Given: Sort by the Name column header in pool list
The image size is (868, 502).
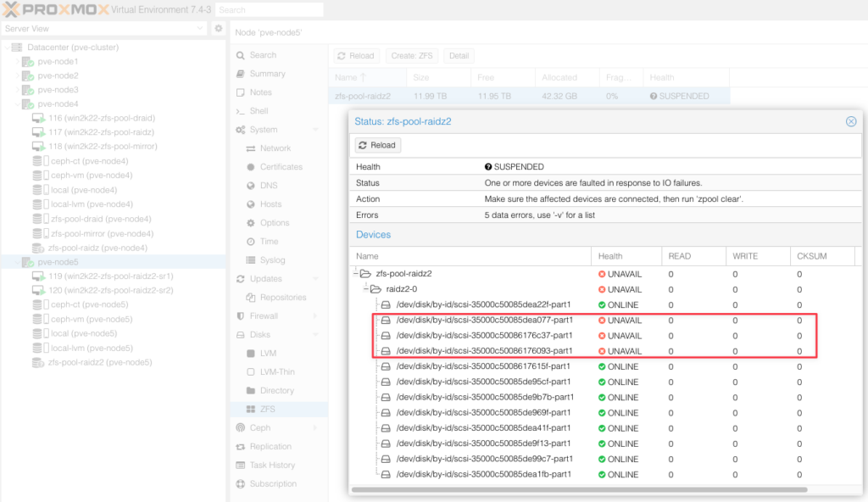Looking at the screenshot, I should [x=367, y=77].
